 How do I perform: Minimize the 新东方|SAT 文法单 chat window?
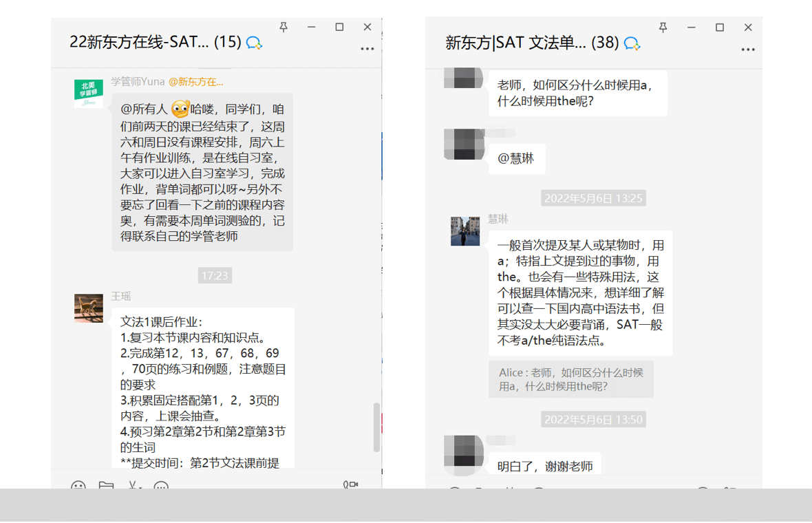tap(692, 28)
